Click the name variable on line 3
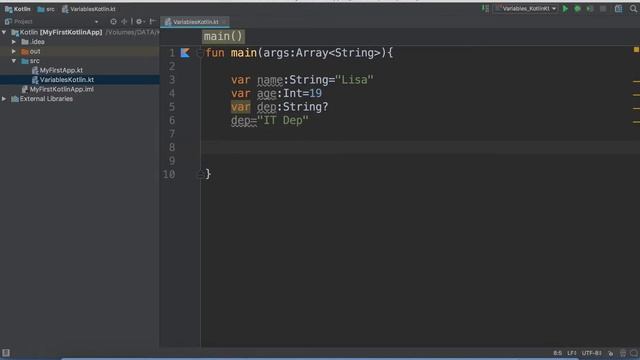The height and width of the screenshot is (360, 640). [270, 80]
